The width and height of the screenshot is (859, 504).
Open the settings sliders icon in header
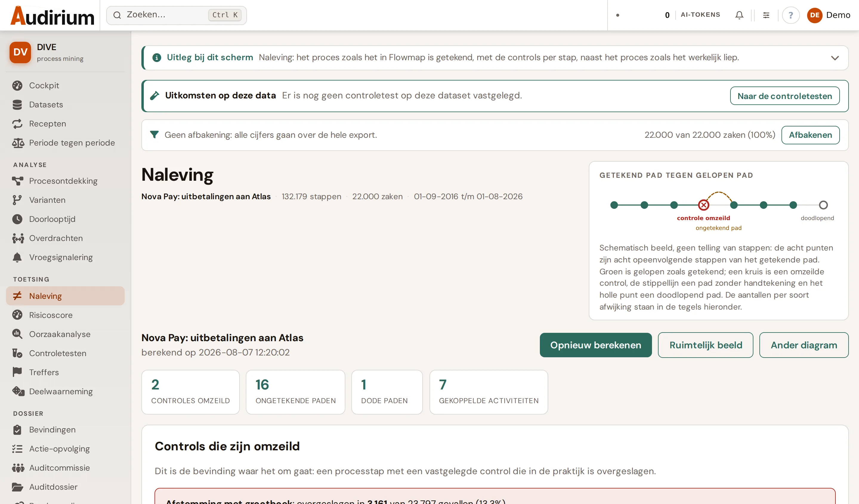click(766, 15)
